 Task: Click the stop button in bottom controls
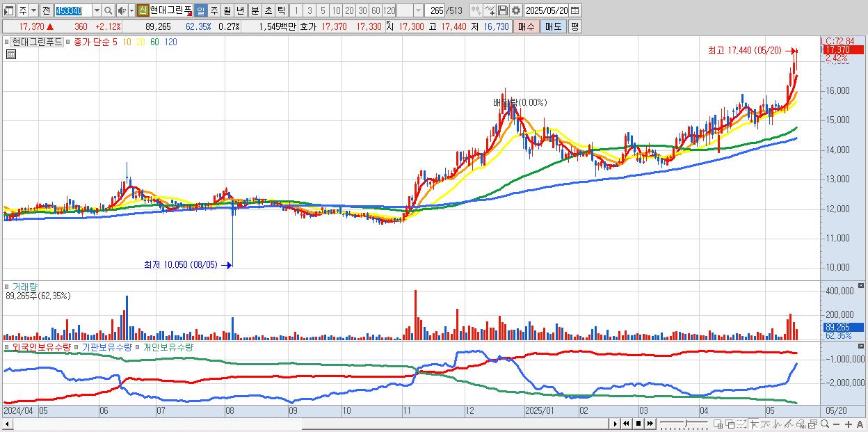(638, 424)
